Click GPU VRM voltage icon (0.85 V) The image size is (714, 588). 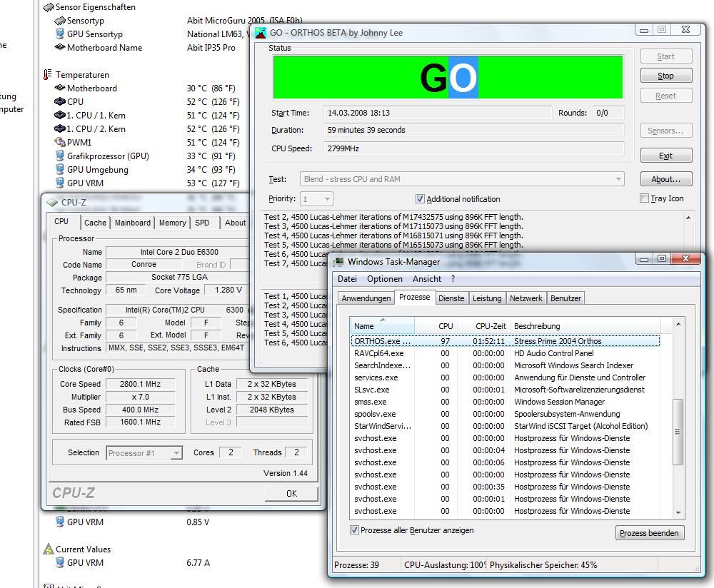point(60,522)
